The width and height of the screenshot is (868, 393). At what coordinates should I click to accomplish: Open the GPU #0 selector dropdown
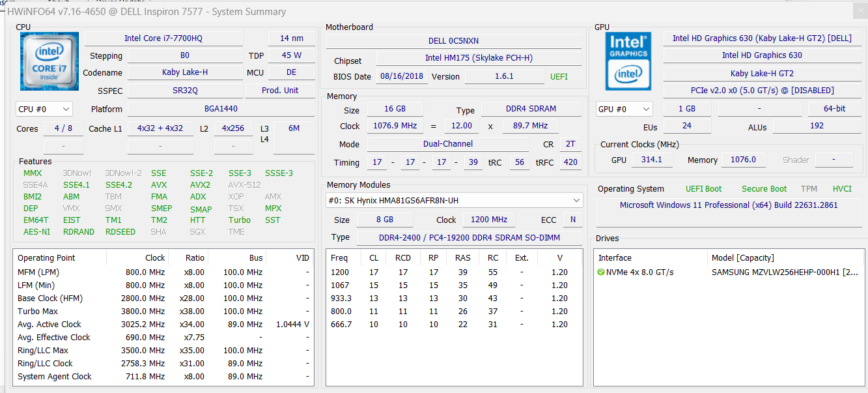624,109
